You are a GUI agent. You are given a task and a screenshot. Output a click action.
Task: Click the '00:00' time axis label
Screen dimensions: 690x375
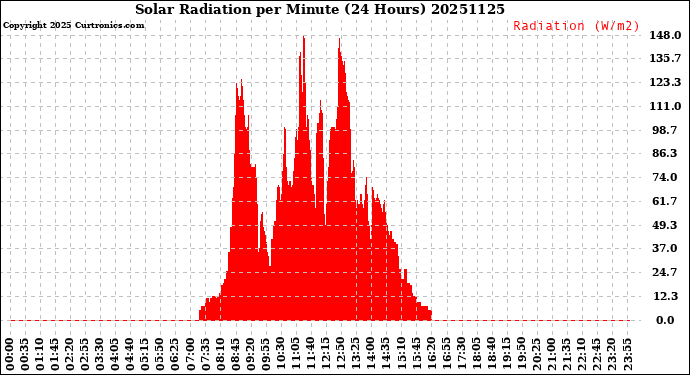10,355
